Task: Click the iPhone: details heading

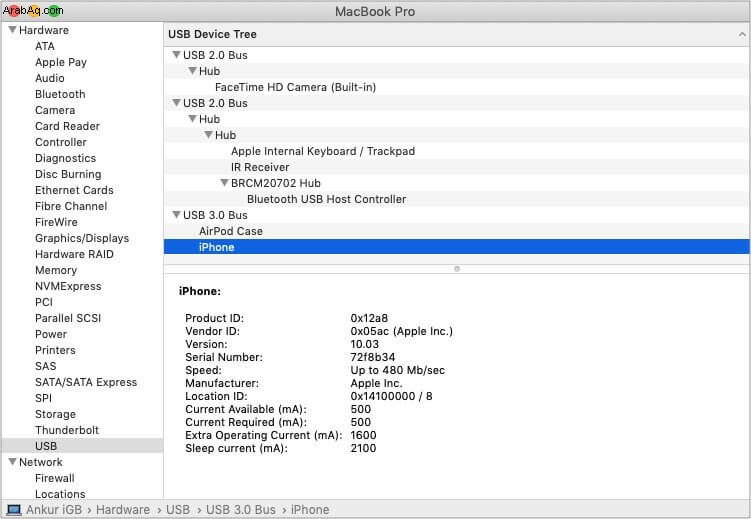Action: coord(200,291)
